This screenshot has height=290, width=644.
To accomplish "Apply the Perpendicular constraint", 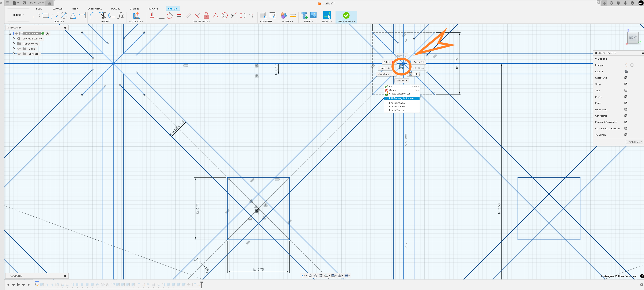I will (x=197, y=15).
